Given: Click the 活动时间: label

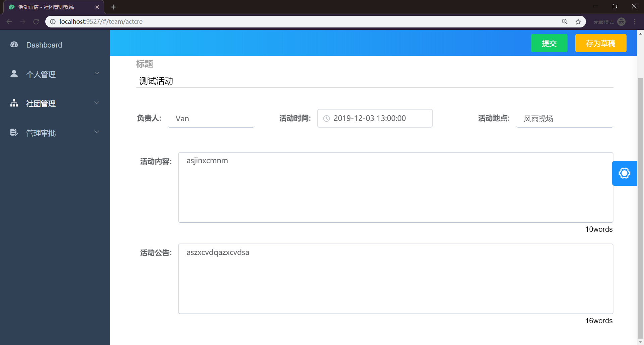Looking at the screenshot, I should 295,118.
